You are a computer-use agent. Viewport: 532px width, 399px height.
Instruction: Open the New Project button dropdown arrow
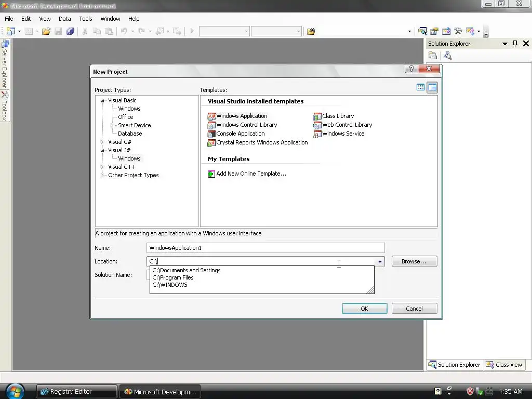click(x=19, y=32)
